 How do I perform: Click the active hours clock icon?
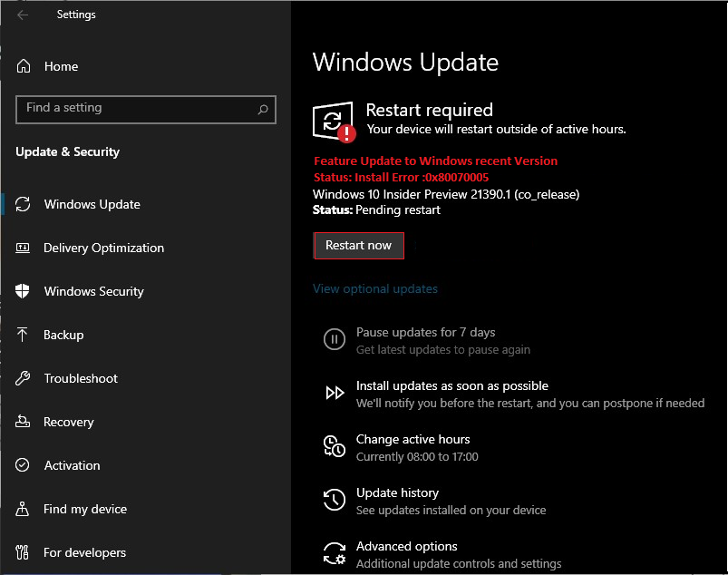335,446
